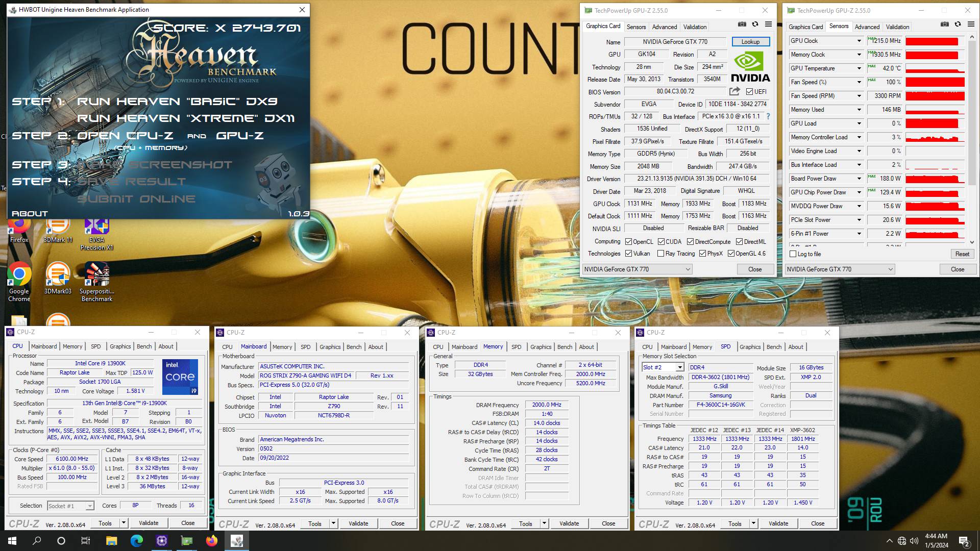The width and height of the screenshot is (980, 551).
Task: Open File Explorer from the taskbar
Action: [112, 541]
